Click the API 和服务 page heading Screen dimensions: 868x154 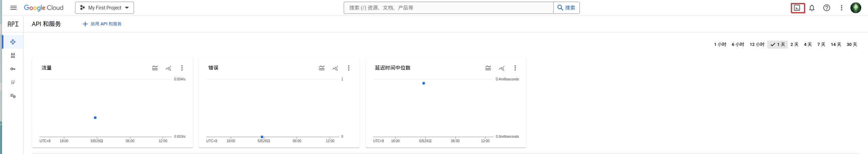point(46,24)
